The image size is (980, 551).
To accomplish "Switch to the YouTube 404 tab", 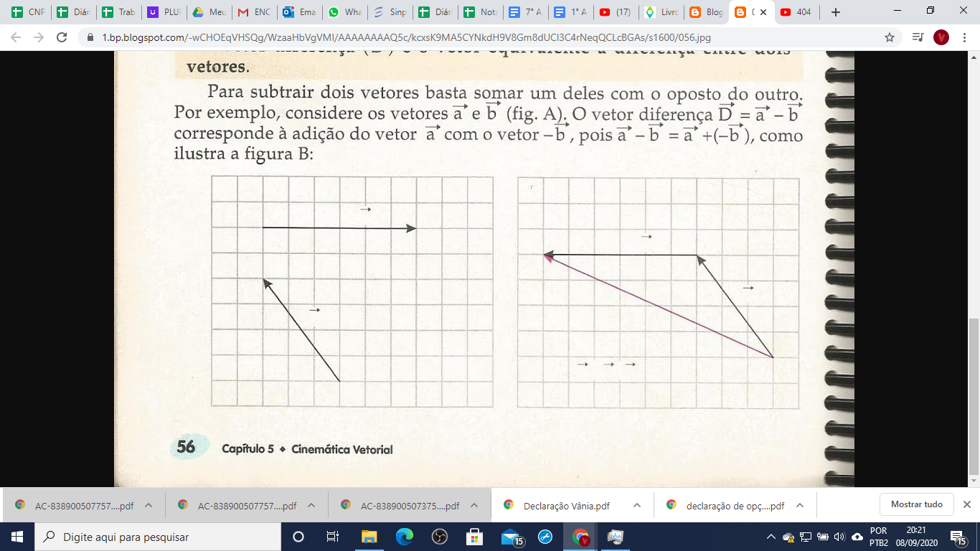I will pyautogui.click(x=796, y=12).
